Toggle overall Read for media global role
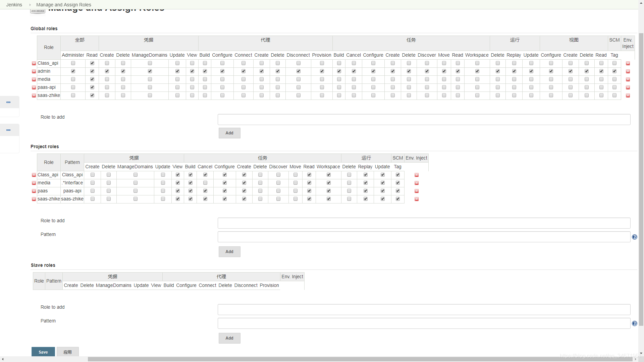 (92, 79)
